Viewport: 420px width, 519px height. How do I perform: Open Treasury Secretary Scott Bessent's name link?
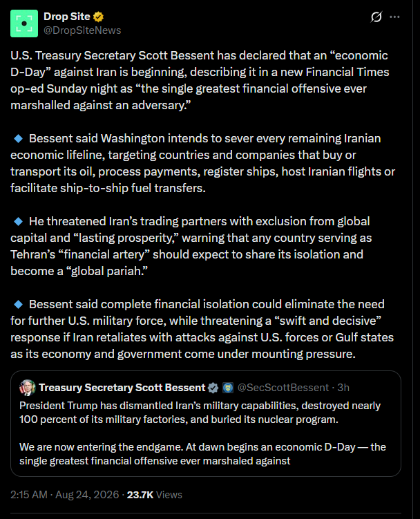click(x=122, y=388)
